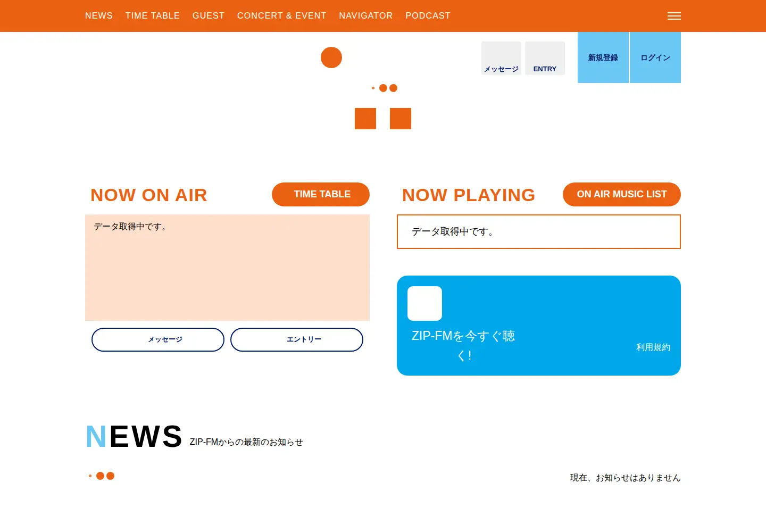The image size is (766, 532).
Task: Click the NOW PLAYING heading
Action: point(469,195)
